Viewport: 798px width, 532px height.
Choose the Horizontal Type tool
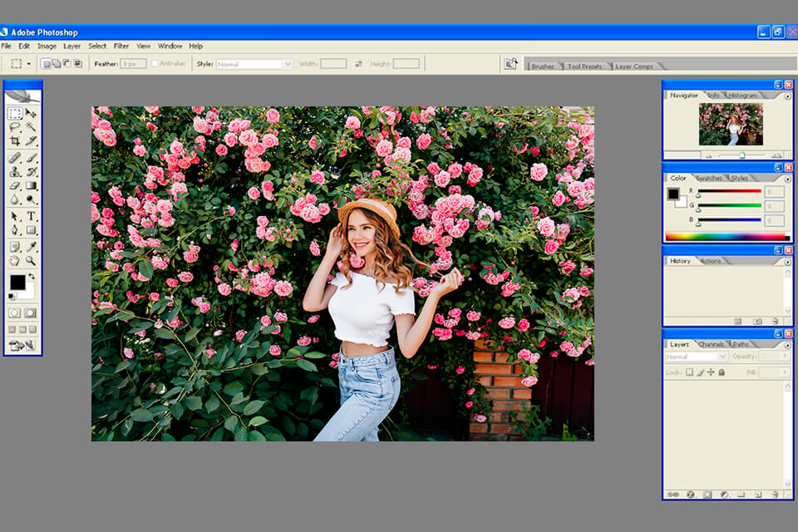pyautogui.click(x=32, y=216)
